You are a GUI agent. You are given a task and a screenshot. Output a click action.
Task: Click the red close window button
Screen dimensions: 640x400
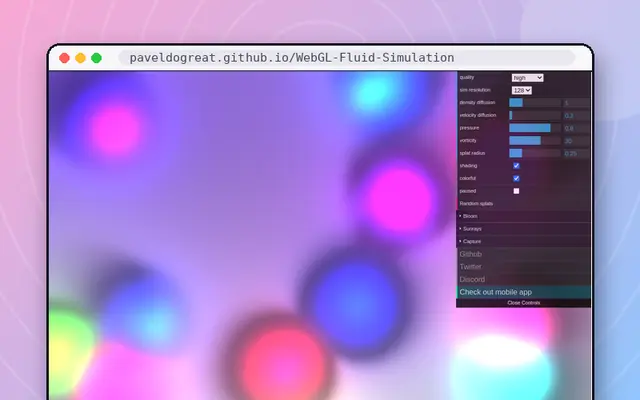point(64,58)
